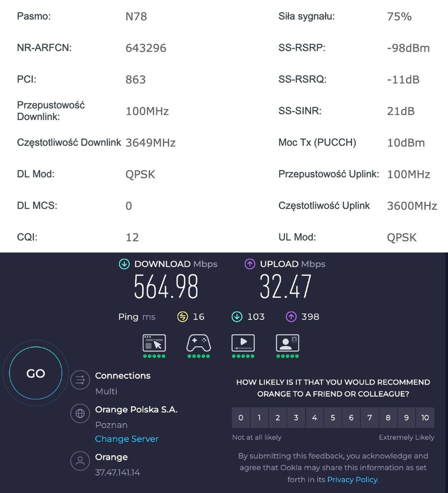Click the Connections multi icon
The width and height of the screenshot is (448, 493).
(x=80, y=379)
